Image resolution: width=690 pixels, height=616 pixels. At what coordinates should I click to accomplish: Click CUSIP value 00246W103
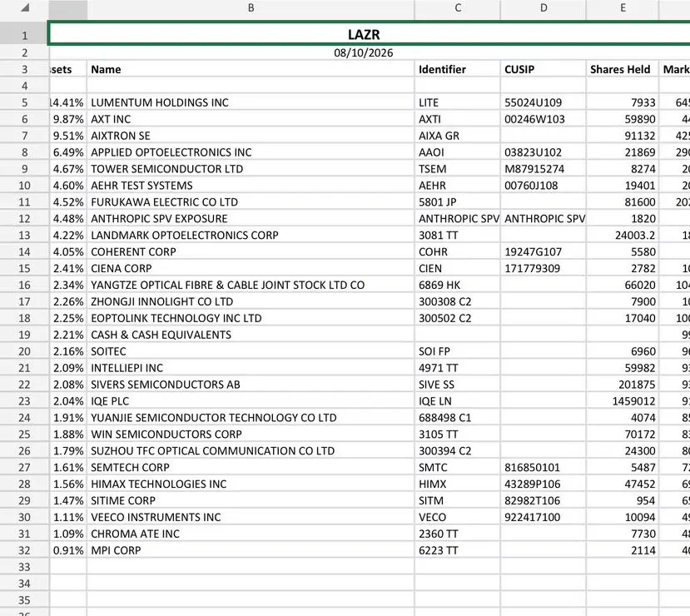coord(543,119)
